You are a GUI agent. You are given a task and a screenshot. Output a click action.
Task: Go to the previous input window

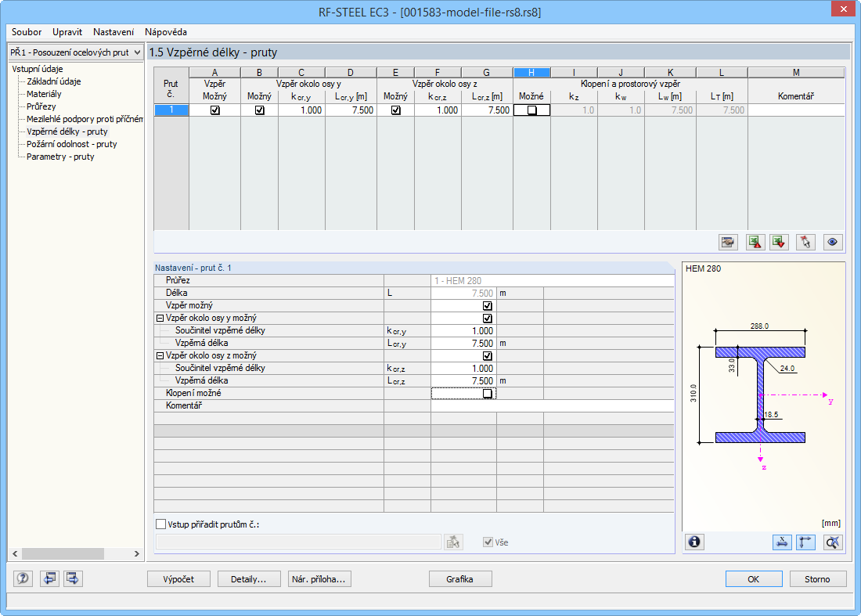[x=49, y=578]
